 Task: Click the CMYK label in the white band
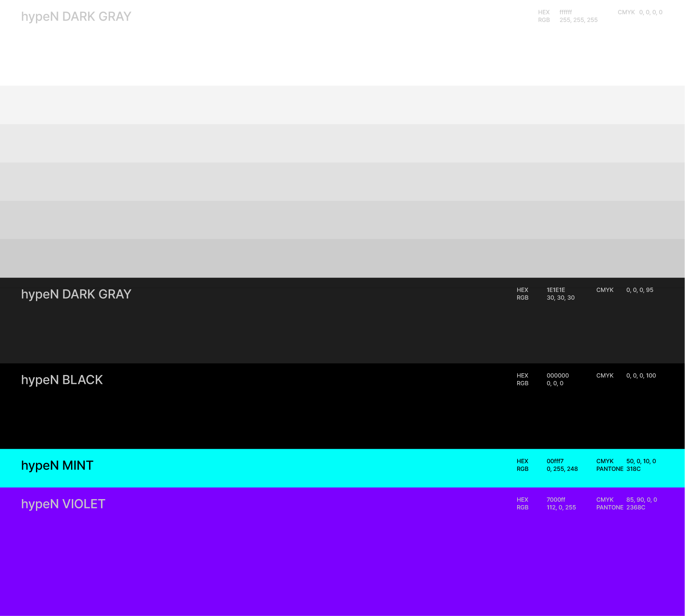click(x=626, y=12)
